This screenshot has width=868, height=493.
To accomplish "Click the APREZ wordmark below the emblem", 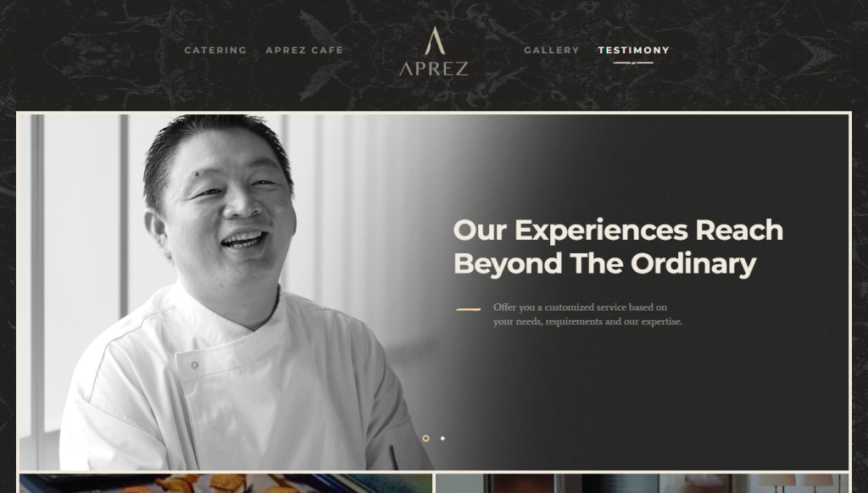I will tap(434, 69).
